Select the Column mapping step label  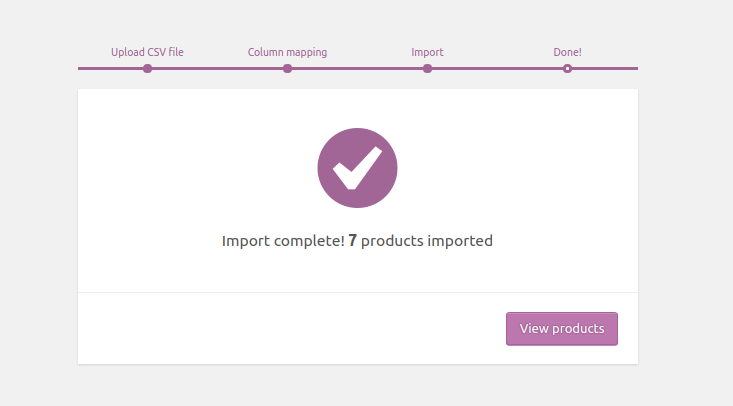(x=287, y=52)
